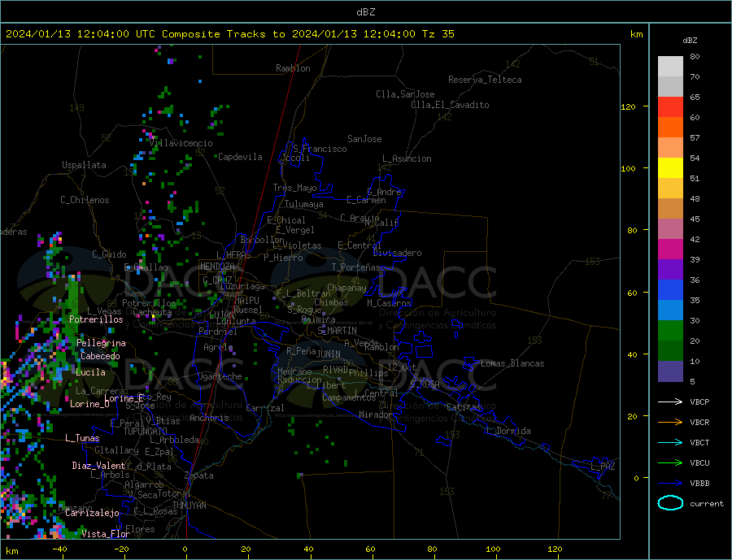
Task: Click the S_MARTIN map label
Action: (x=337, y=330)
